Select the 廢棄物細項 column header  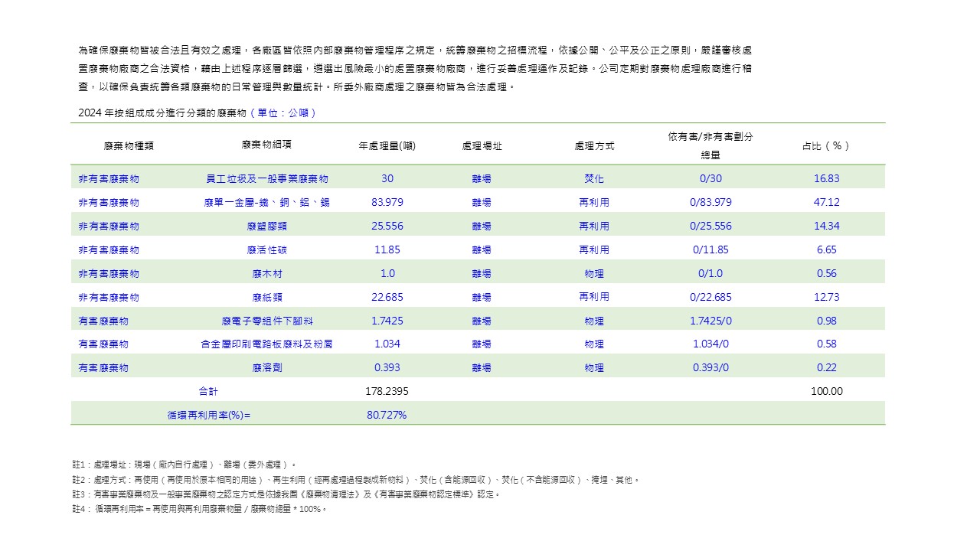(266, 145)
